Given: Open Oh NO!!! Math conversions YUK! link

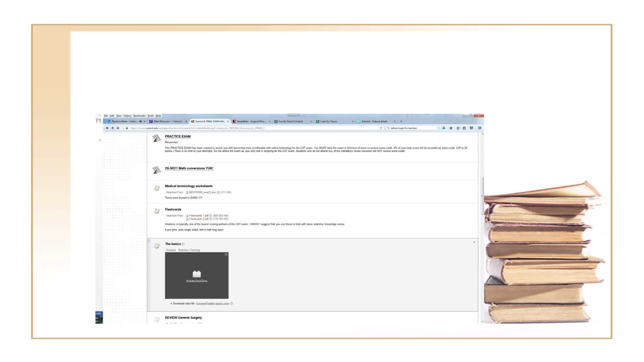Looking at the screenshot, I should 189,168.
